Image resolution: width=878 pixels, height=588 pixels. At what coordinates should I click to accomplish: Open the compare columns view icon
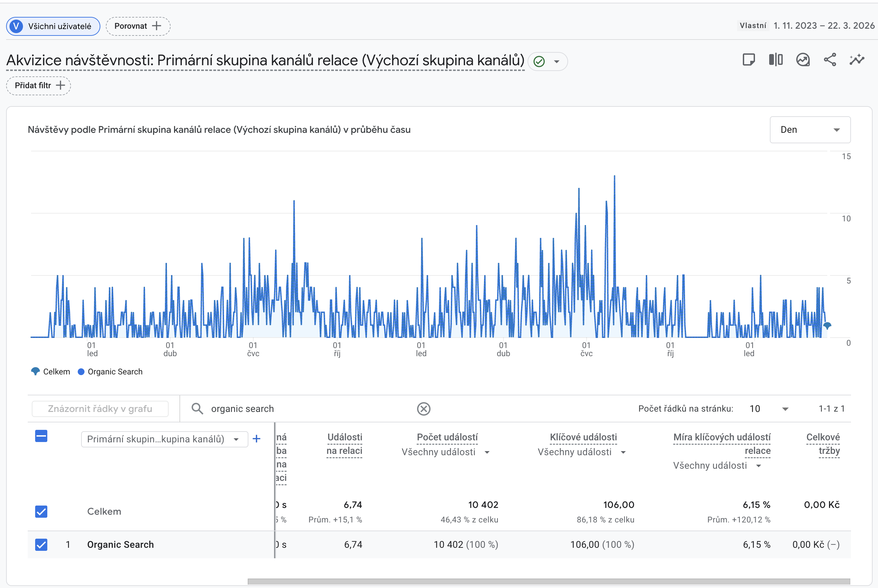[776, 60]
